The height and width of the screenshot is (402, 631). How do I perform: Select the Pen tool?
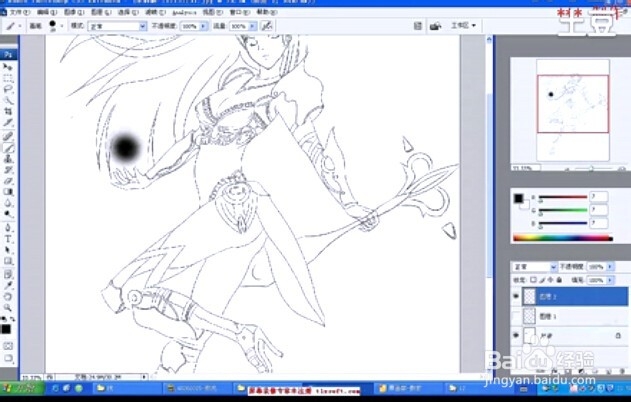click(8, 228)
